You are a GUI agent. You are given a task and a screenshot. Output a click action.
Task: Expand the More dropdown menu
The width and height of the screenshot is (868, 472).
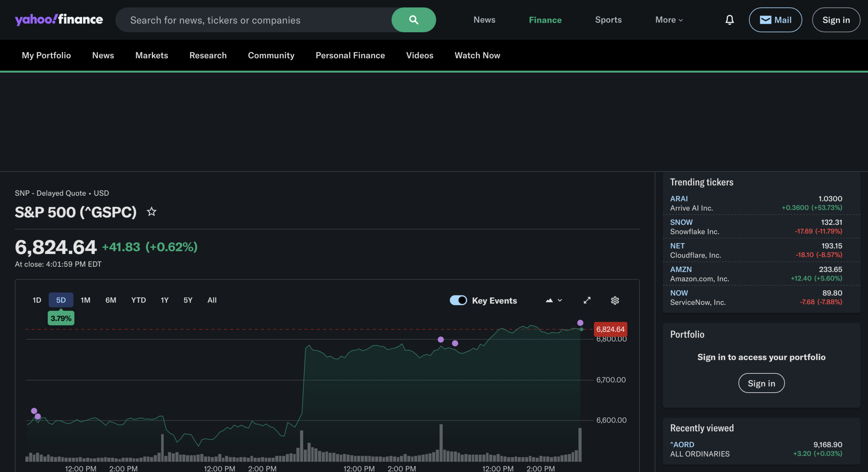pos(669,20)
